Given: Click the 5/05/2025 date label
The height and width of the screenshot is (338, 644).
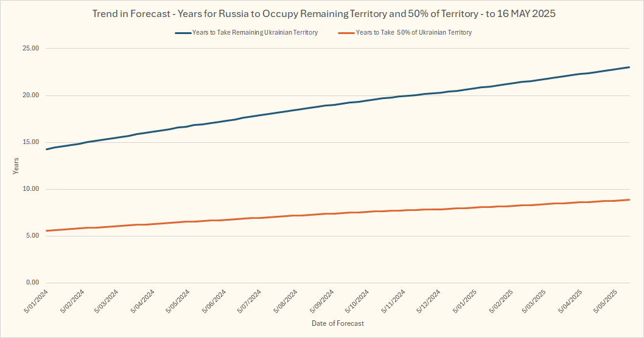Looking at the screenshot, I should pos(606,302).
